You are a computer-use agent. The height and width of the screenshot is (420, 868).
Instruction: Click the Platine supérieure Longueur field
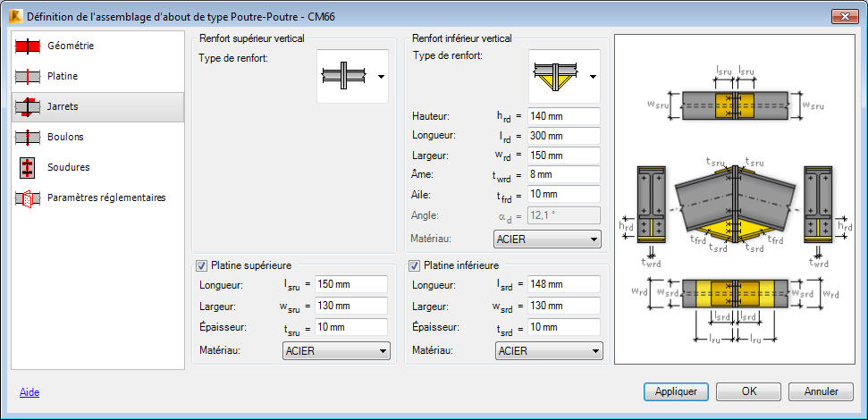pos(351,284)
